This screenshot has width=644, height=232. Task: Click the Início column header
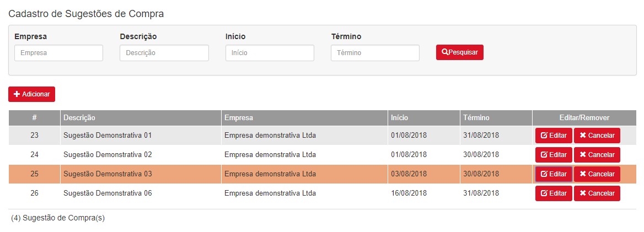(400, 118)
